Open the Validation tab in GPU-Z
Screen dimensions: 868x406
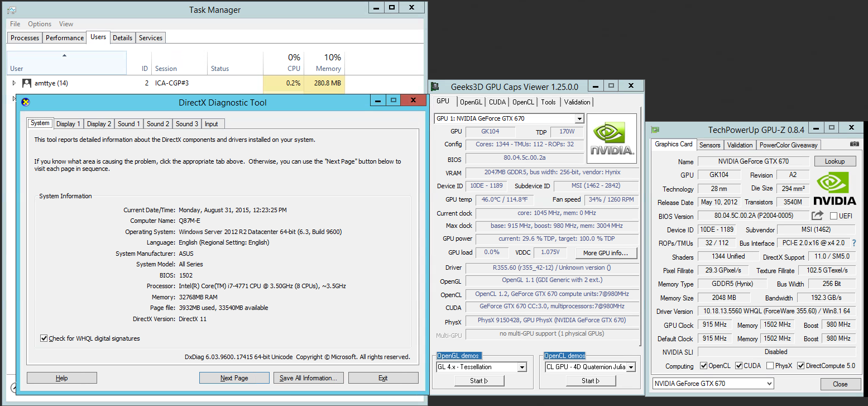740,145
